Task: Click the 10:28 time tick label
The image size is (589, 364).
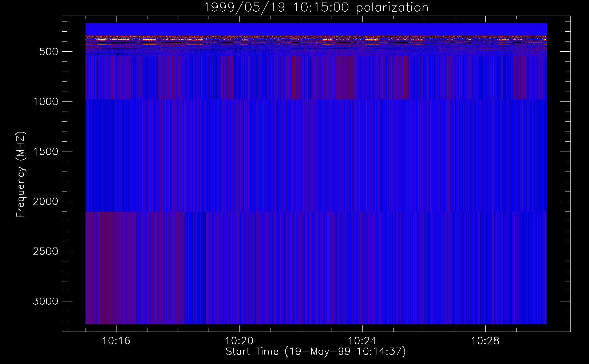Action: tap(485, 341)
